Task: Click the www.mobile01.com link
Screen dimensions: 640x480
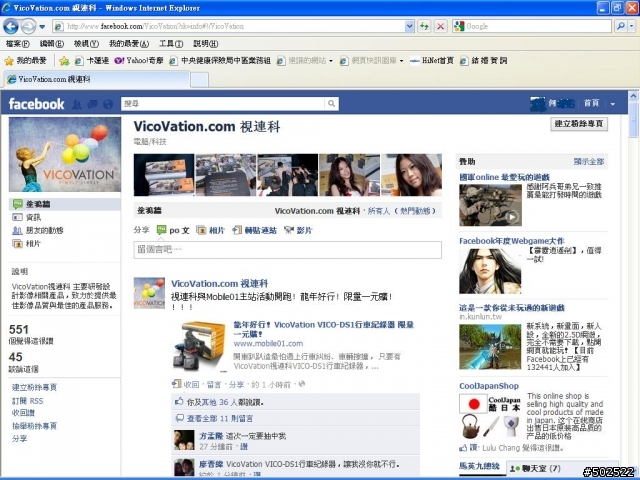Action: [x=268, y=344]
